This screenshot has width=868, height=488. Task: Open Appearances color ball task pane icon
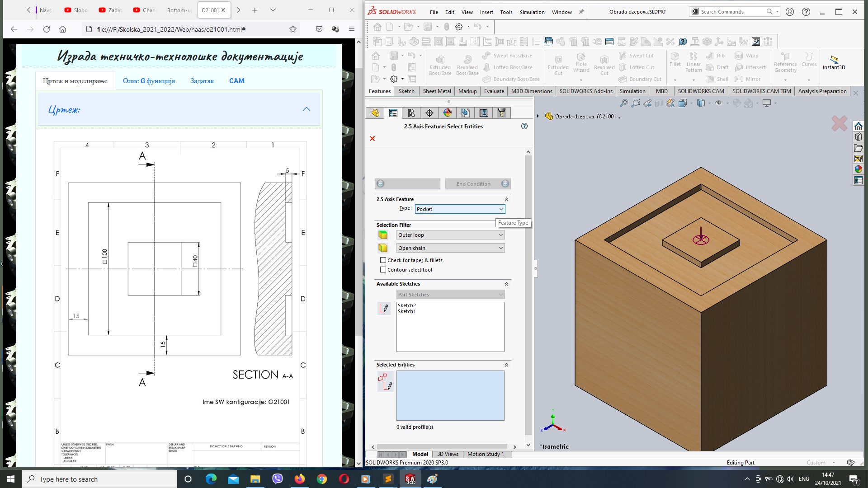coord(859,169)
